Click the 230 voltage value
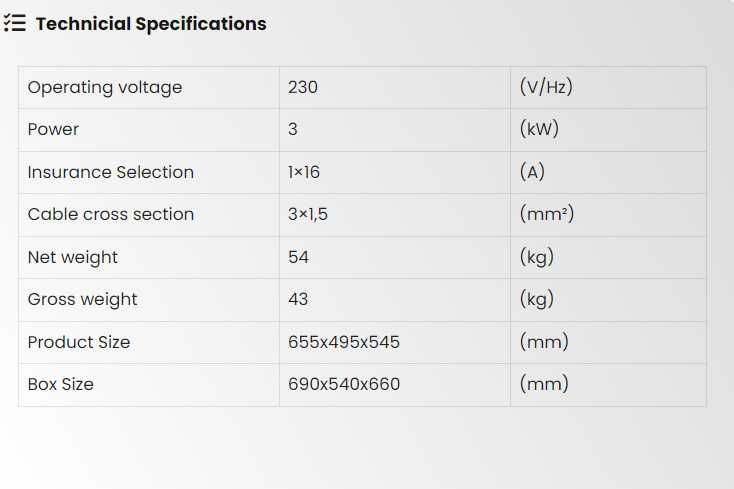The height and width of the screenshot is (489, 734). [x=303, y=87]
